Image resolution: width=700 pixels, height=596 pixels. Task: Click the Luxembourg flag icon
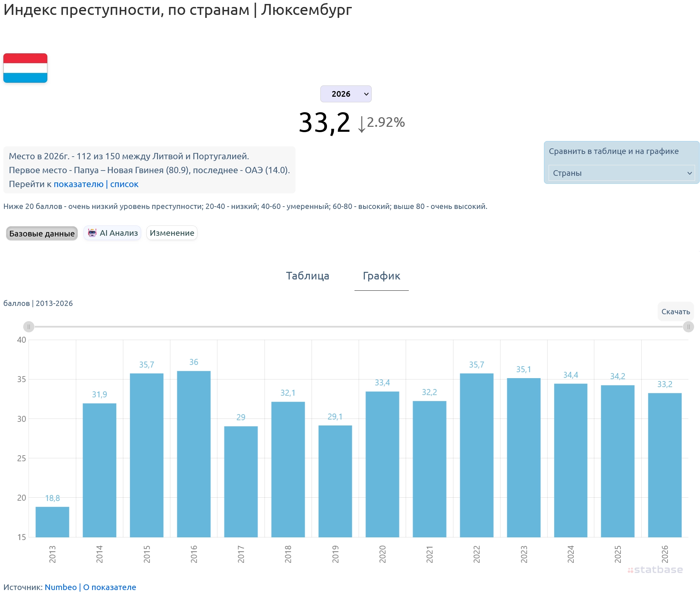25,68
